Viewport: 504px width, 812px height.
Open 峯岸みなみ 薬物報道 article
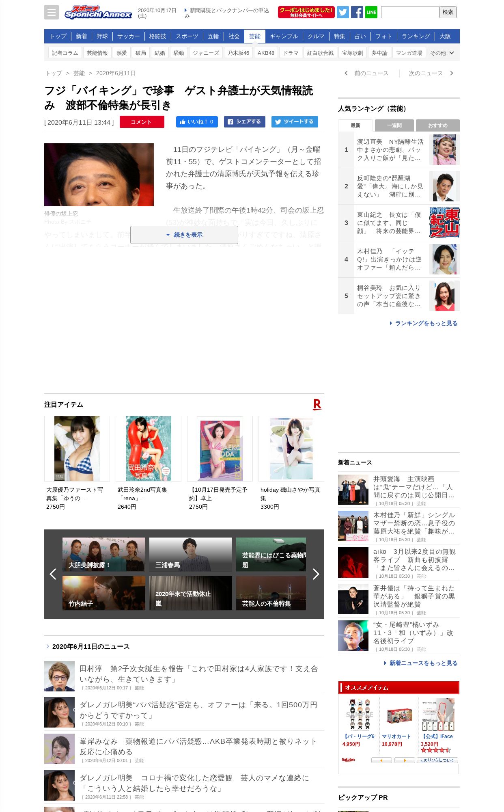pos(184,749)
